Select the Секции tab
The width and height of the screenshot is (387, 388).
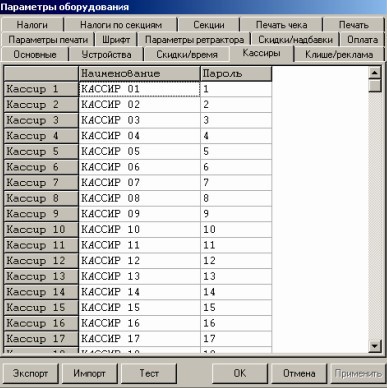(x=209, y=25)
